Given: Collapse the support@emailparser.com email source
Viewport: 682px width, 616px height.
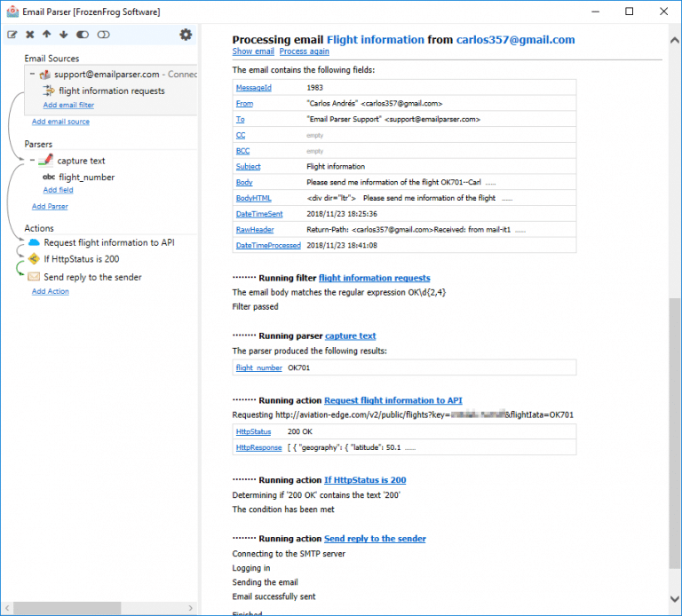Looking at the screenshot, I should [x=32, y=75].
